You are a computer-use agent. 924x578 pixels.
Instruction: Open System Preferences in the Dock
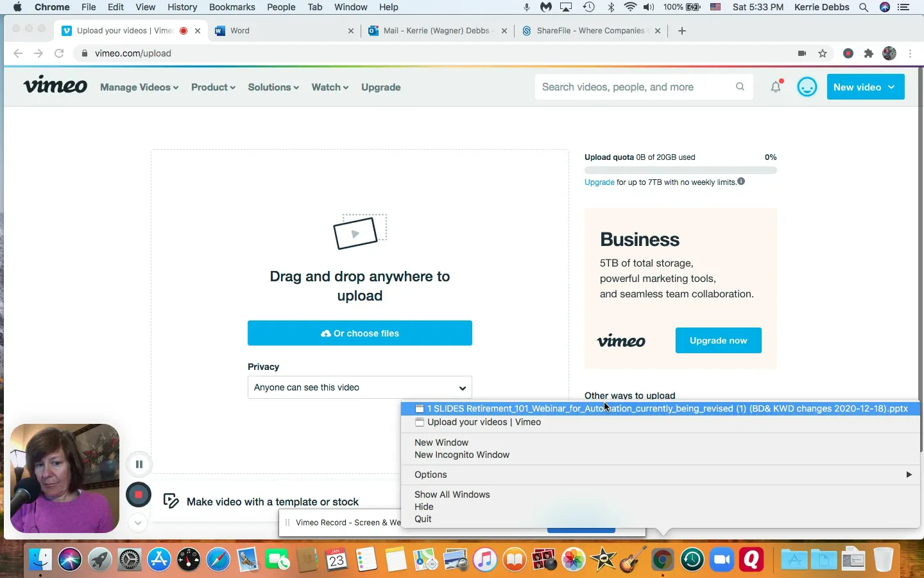pyautogui.click(x=130, y=560)
